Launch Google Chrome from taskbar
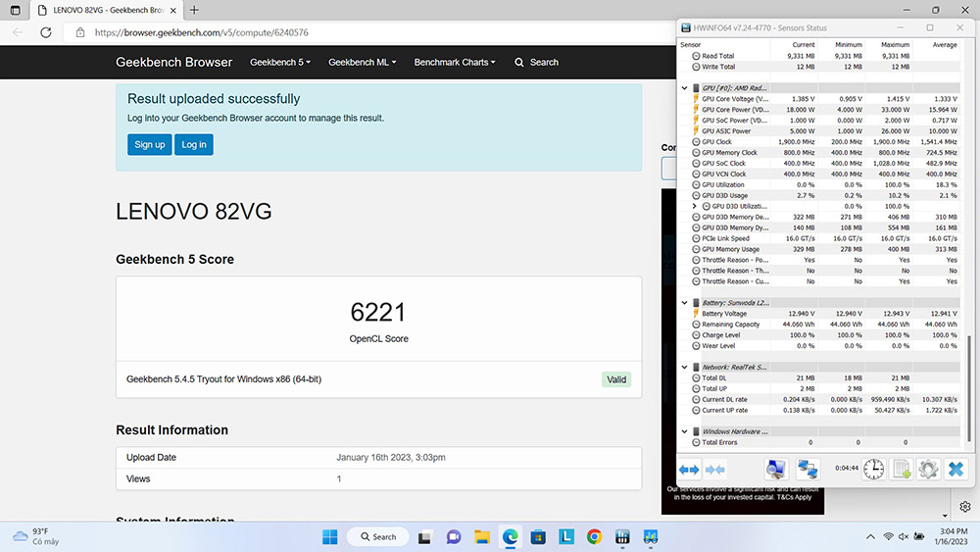 pos(594,536)
